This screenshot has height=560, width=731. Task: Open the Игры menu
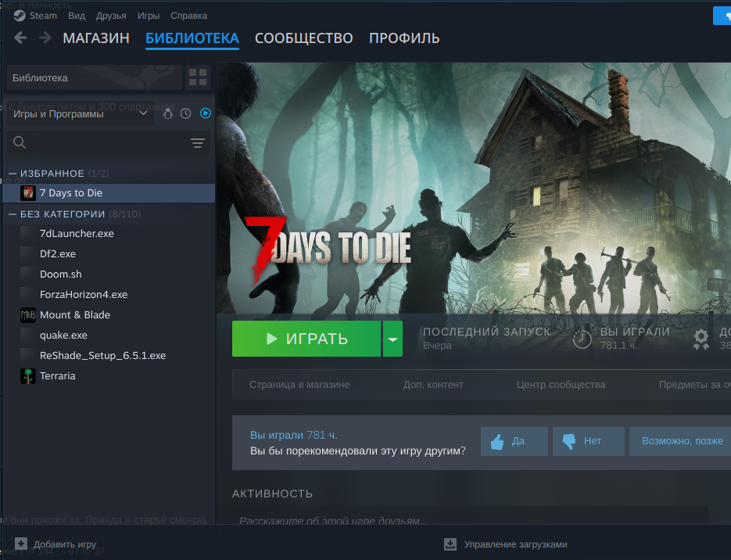point(149,16)
